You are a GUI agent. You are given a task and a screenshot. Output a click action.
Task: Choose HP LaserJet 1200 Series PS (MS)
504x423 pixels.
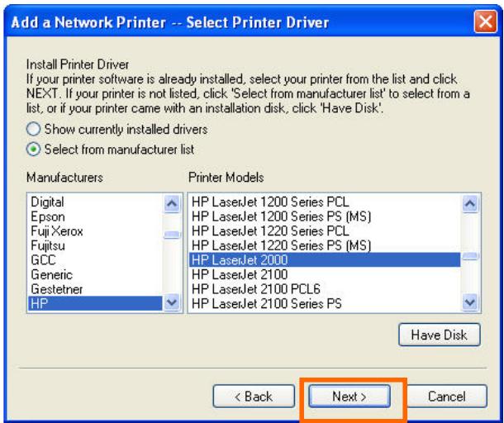[325, 216]
